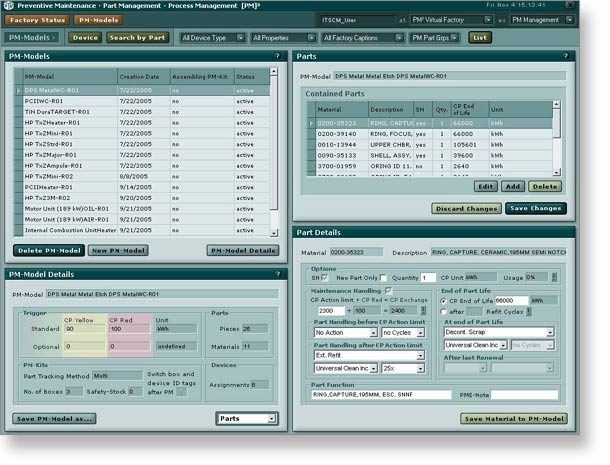Click help icon in PM-Model Details header
610x465 pixels.
275,274
